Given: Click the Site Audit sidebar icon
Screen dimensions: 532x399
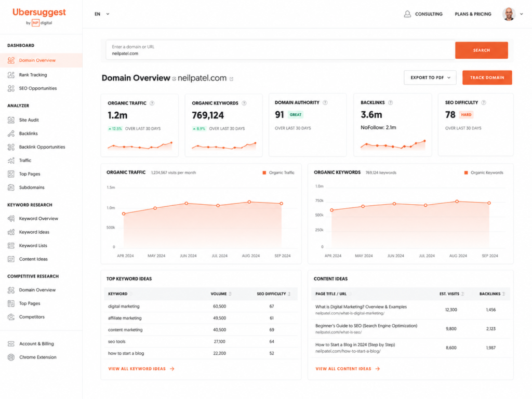Looking at the screenshot, I should point(11,120).
